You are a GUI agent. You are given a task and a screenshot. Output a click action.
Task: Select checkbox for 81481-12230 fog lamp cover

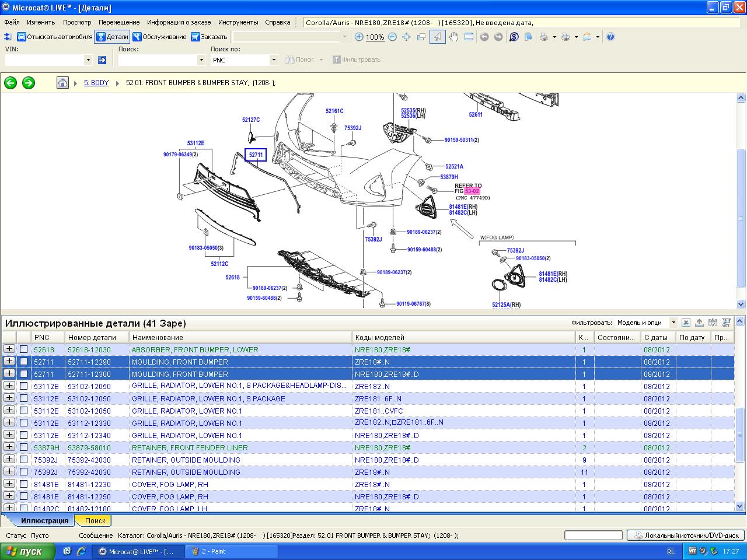[24, 484]
